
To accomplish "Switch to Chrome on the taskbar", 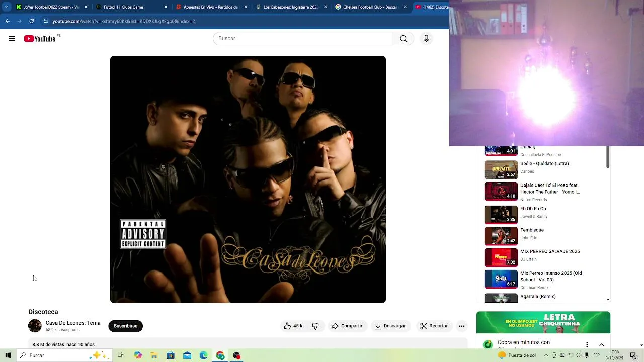I will [x=220, y=355].
